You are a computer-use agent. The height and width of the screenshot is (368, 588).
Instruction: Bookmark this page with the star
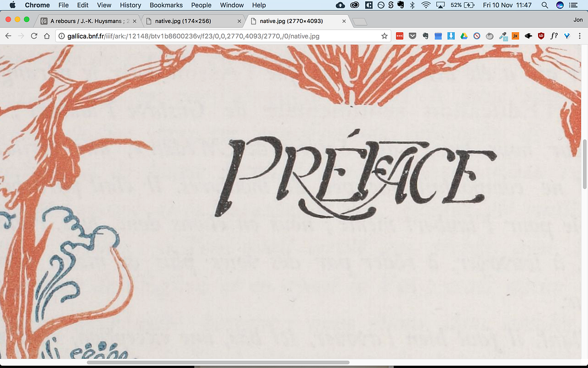[x=384, y=36]
